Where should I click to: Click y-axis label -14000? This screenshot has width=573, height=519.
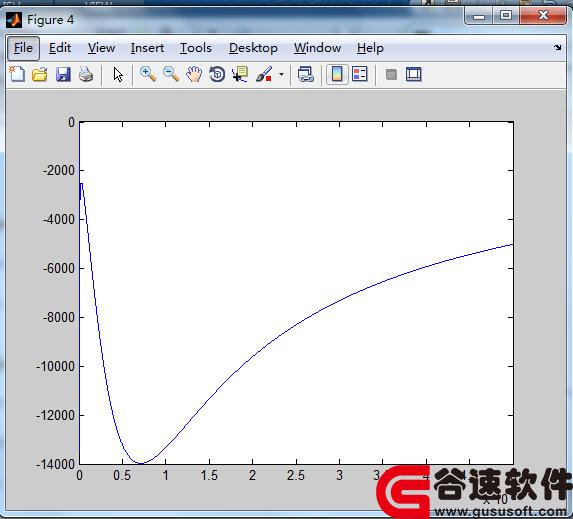(x=56, y=465)
